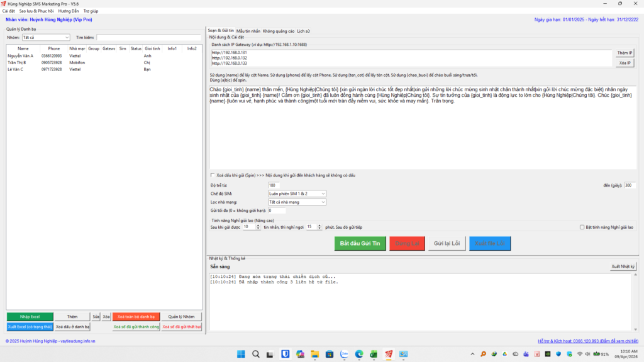Open the 'Lọc nhà mạng' dropdown
This screenshot has width=644, height=362.
click(297, 202)
